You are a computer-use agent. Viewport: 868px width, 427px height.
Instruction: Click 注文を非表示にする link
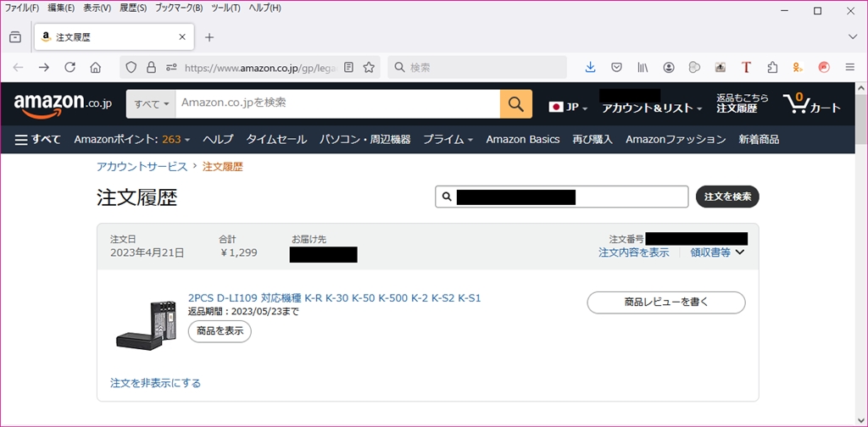coord(156,383)
